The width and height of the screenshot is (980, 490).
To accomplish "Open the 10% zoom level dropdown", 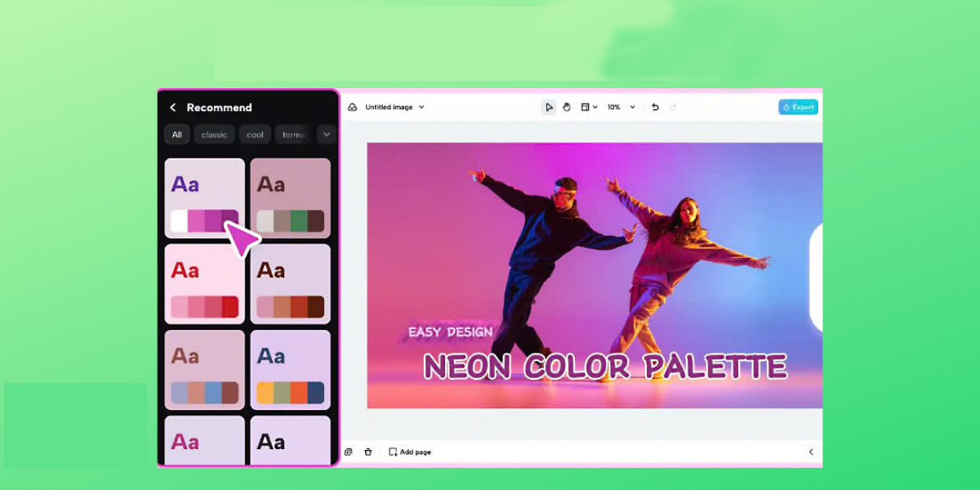I will 621,107.
